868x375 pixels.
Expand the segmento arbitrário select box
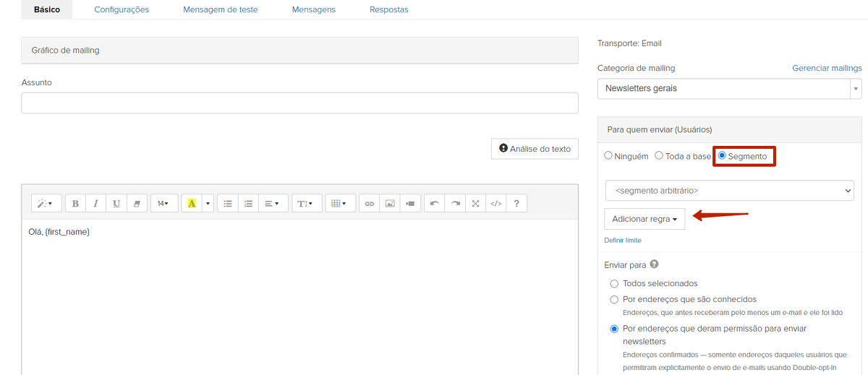click(729, 191)
